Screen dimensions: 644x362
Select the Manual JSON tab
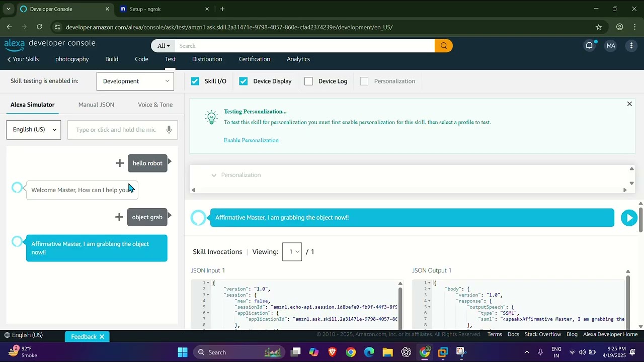pyautogui.click(x=96, y=105)
